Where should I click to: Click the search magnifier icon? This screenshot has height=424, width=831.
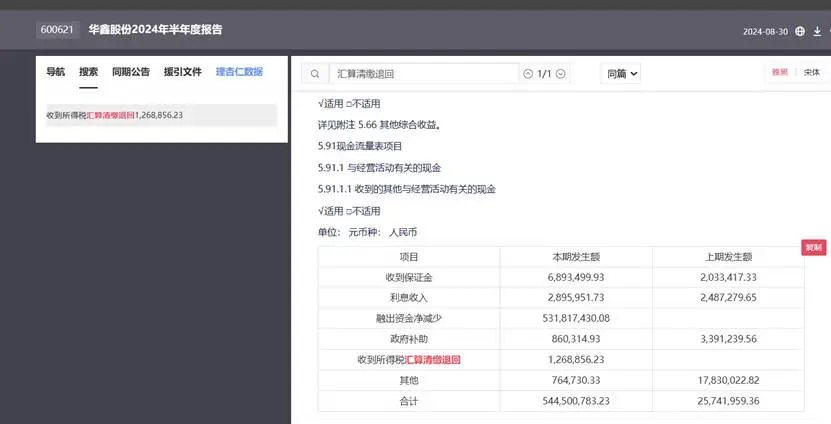coord(315,74)
